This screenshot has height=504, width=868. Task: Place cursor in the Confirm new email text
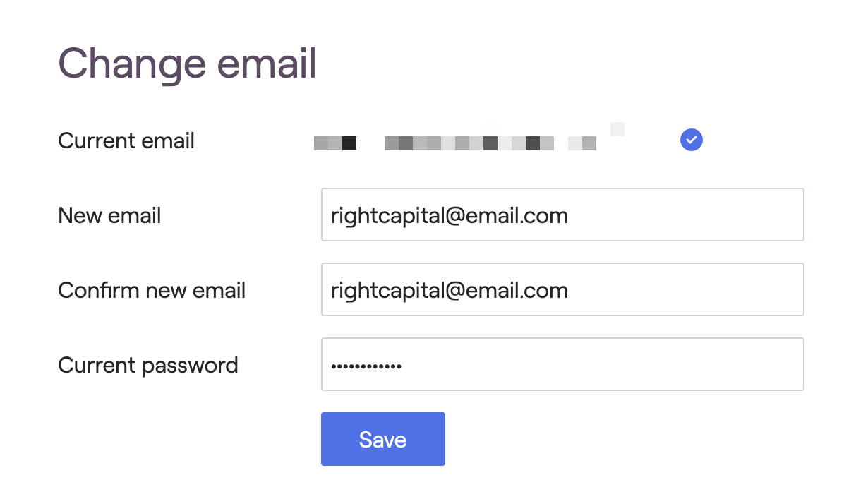point(450,290)
